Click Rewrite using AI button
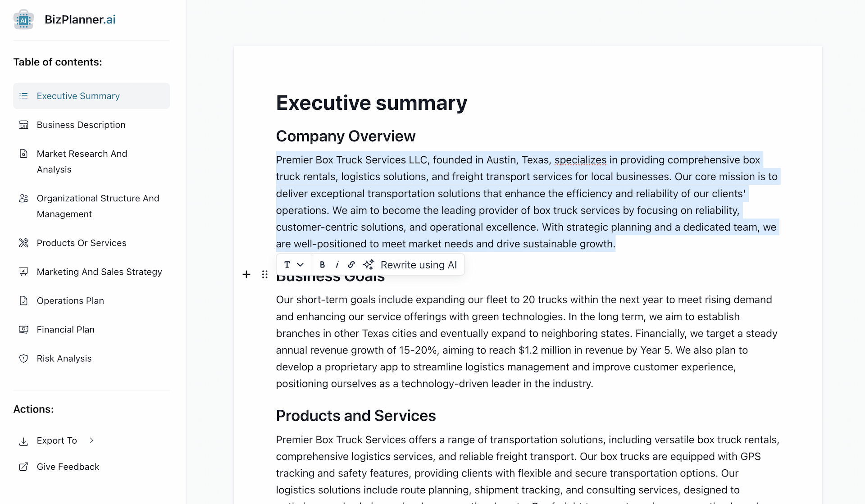865x504 pixels. pos(411,265)
